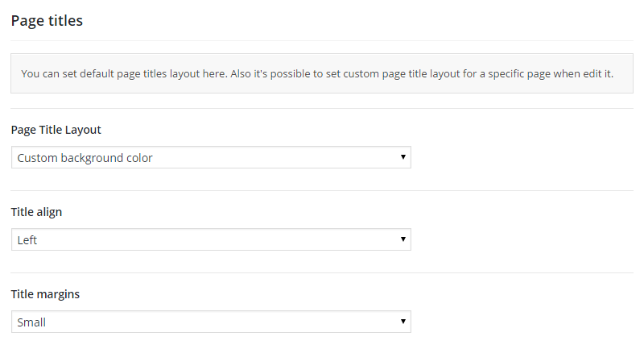Click the "Page titles" section heading
The height and width of the screenshot is (345, 644).
47,21
